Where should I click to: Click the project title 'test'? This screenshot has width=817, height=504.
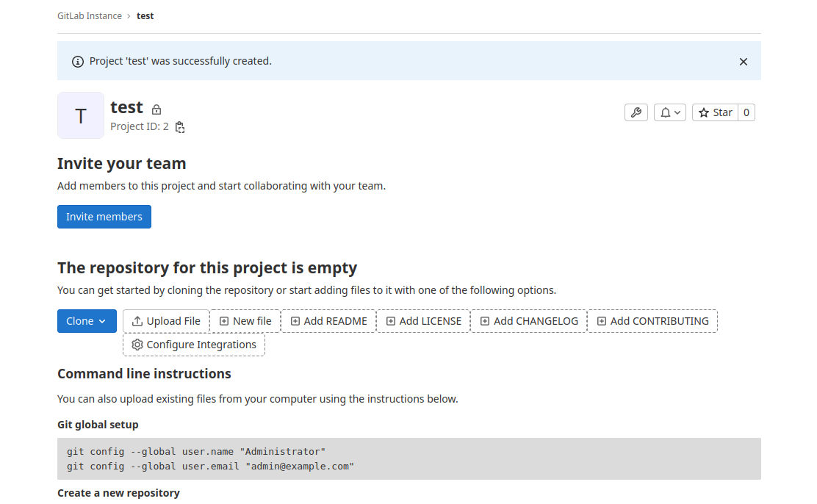click(126, 107)
